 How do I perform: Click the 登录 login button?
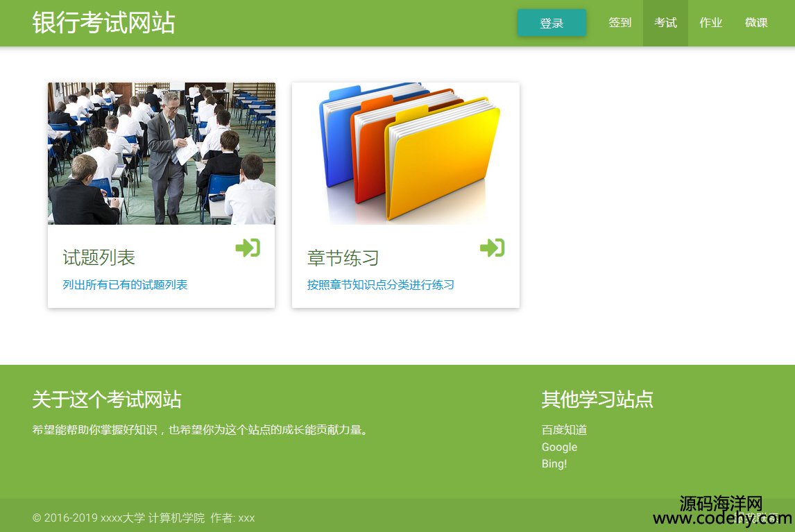point(552,23)
